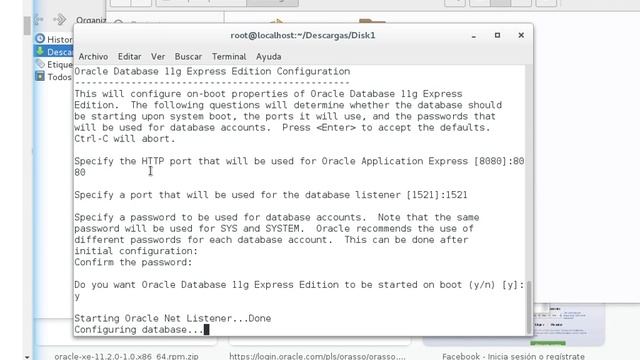The image size is (640, 360).
Task: Close the terminal window
Action: 521,36
